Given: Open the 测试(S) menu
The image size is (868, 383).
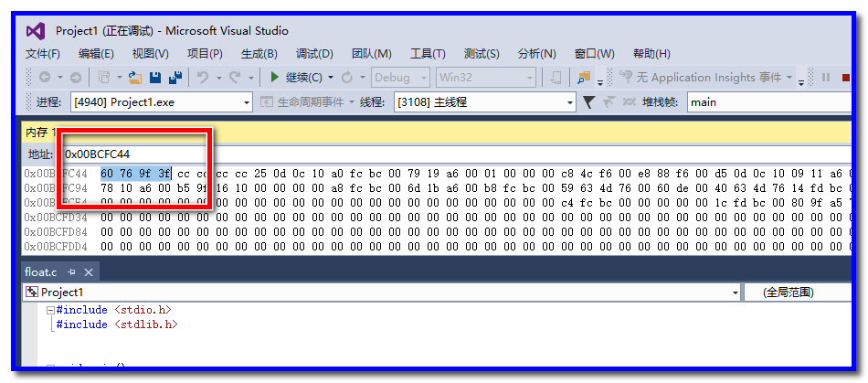Looking at the screenshot, I should tap(482, 54).
